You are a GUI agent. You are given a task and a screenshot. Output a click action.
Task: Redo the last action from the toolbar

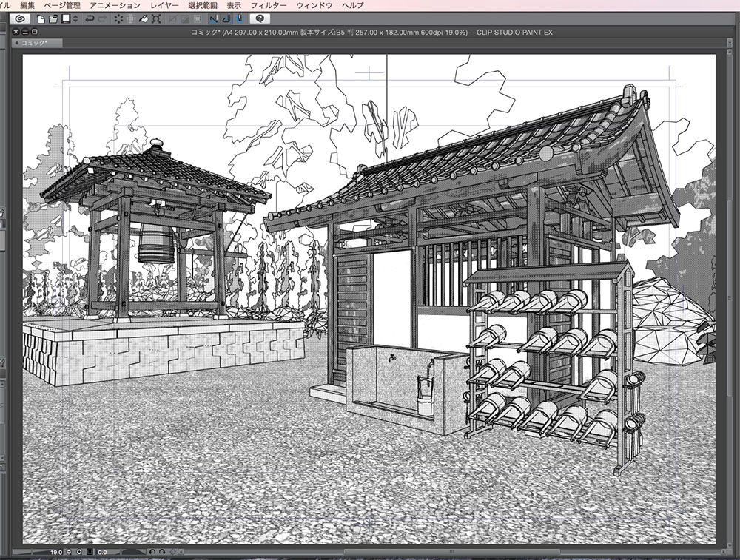click(x=104, y=20)
